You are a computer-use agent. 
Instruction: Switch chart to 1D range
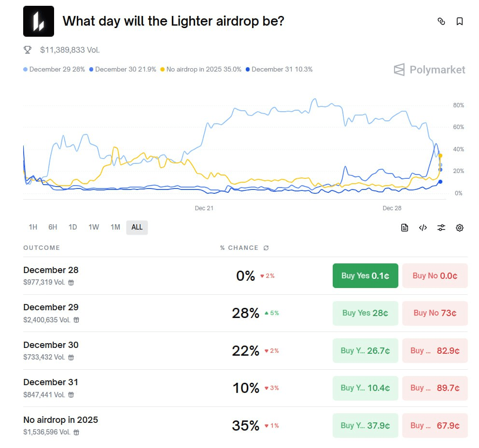[x=72, y=227]
